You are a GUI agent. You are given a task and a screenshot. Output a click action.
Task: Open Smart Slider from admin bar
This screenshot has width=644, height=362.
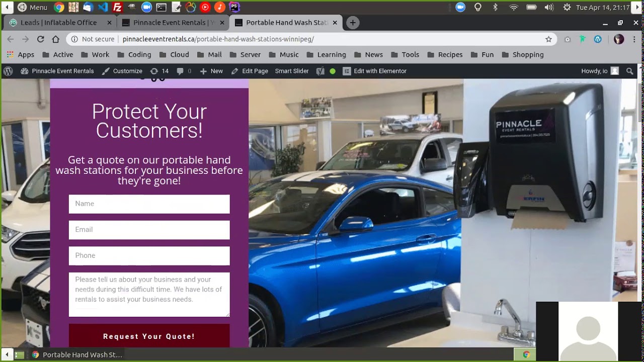coord(292,71)
